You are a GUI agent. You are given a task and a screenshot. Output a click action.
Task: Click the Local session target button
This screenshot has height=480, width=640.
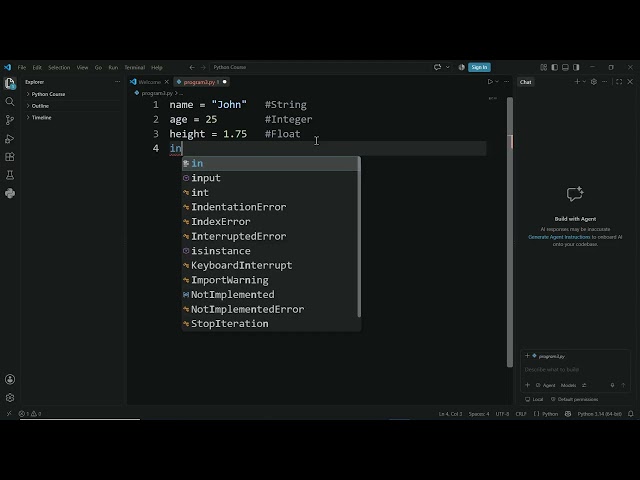click(x=534, y=399)
